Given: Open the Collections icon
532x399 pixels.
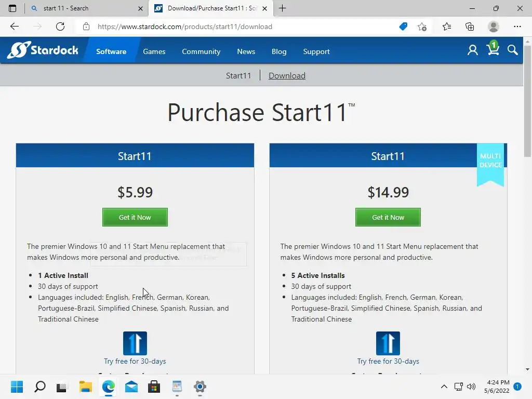Looking at the screenshot, I should tap(470, 26).
